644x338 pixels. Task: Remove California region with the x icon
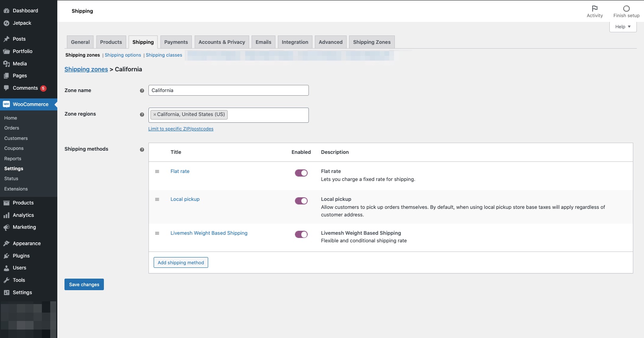pyautogui.click(x=154, y=115)
